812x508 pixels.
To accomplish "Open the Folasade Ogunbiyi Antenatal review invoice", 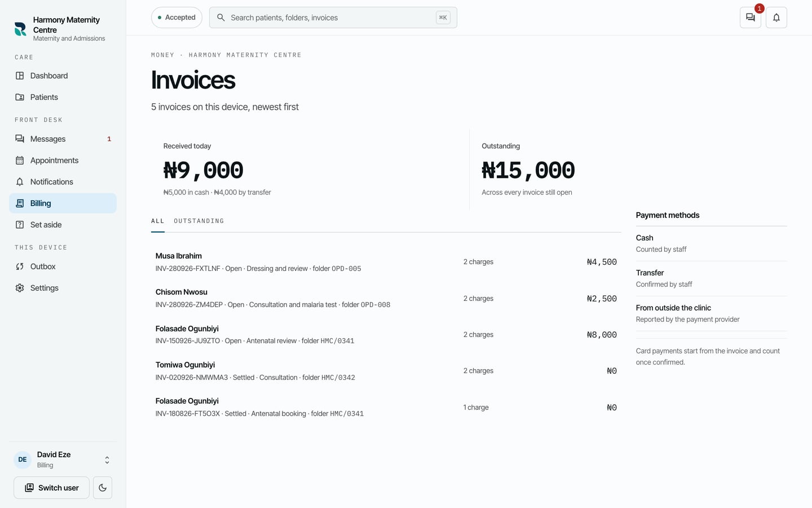I will [386, 335].
